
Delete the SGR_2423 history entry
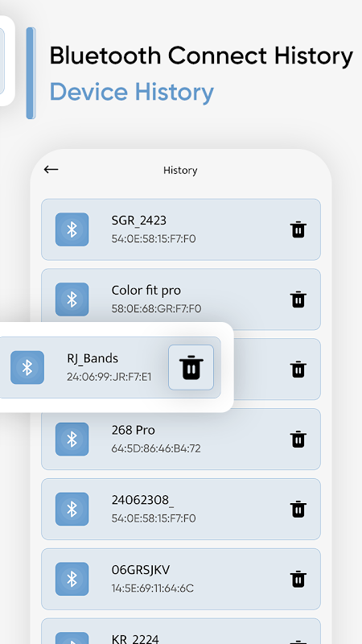coord(298,229)
